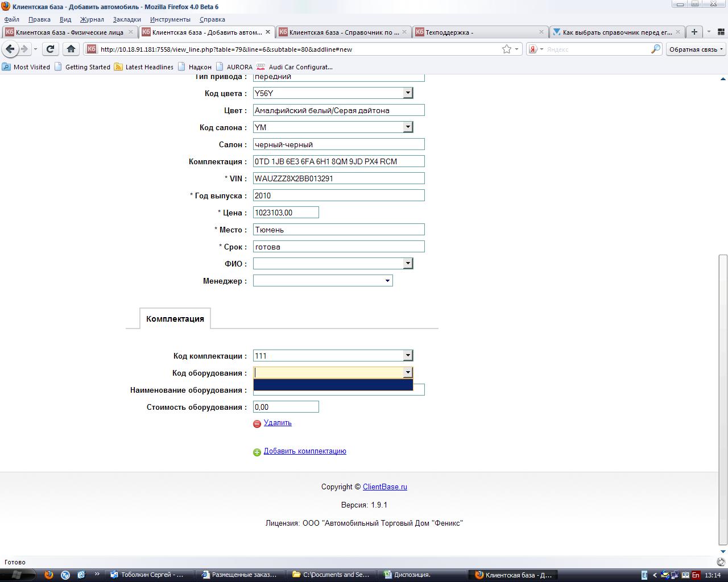Open the Правка menu
The image size is (728, 582).
click(x=39, y=19)
